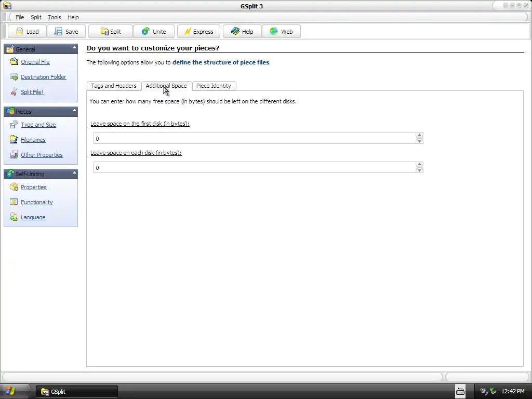Open the Functionality link
Screen dimensions: 532x399
pos(37,202)
